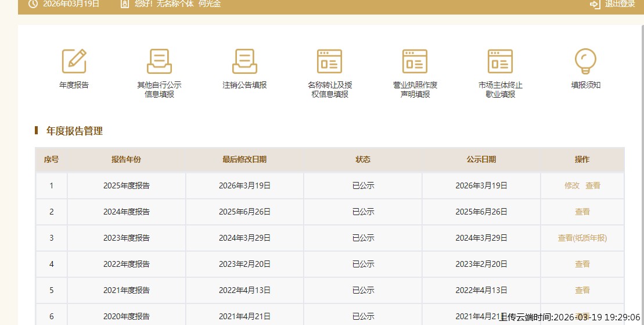Open the 填报须知 lightbulb icon
The height and width of the screenshot is (325, 644).
[585, 61]
